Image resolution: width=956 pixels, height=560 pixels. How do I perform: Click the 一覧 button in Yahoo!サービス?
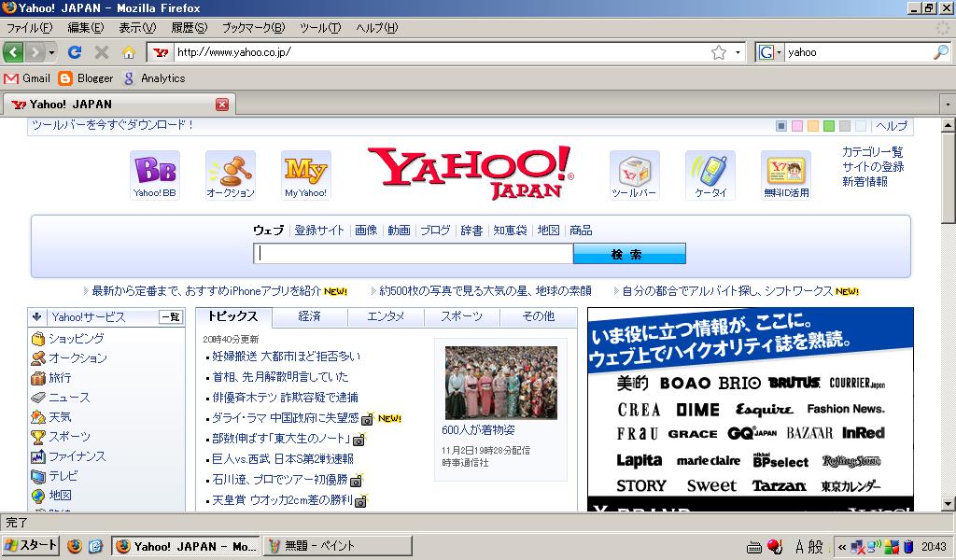pos(171,316)
